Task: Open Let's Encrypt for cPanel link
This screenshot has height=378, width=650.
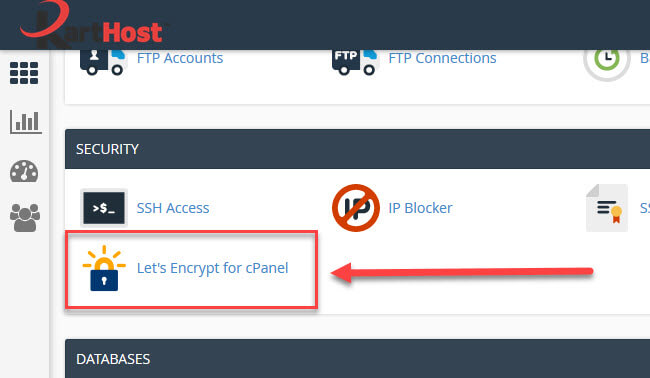Action: 212,268
